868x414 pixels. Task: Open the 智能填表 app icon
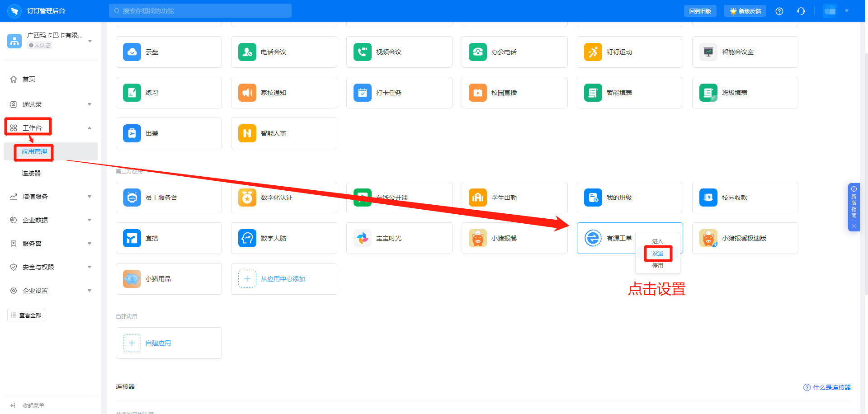(x=593, y=93)
